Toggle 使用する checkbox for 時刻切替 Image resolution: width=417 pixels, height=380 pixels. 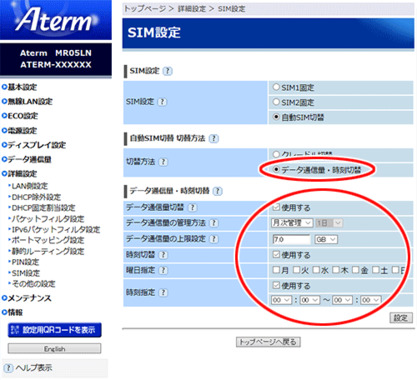[x=276, y=255]
